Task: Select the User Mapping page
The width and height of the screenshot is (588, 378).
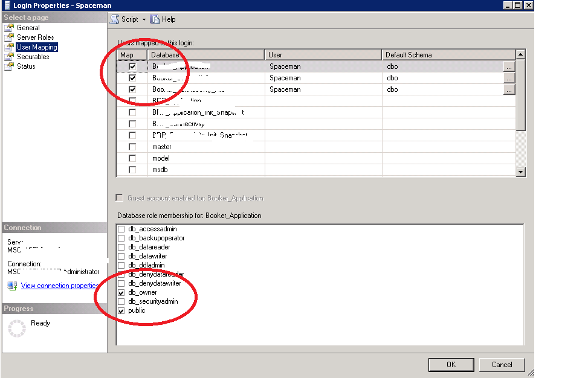Action: (x=37, y=47)
